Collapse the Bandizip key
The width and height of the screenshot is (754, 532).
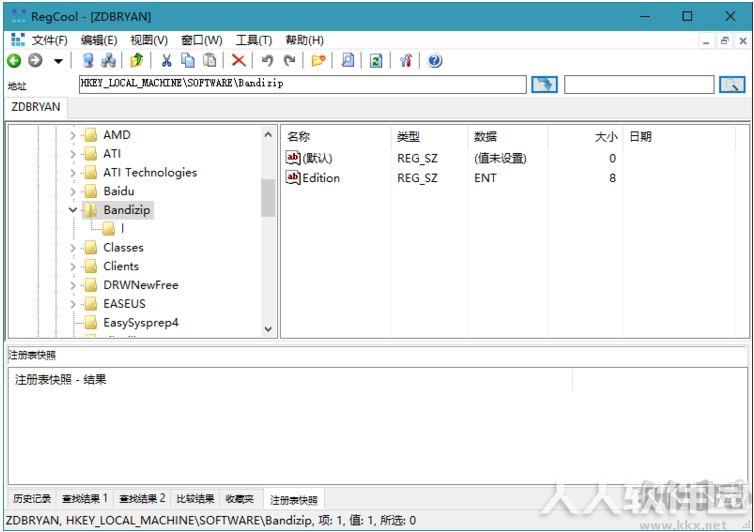(73, 210)
